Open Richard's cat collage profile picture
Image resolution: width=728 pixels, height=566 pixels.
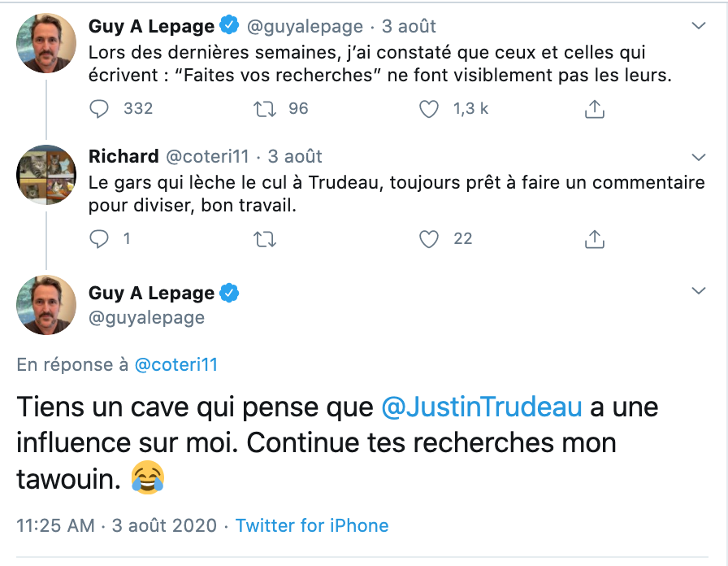[x=46, y=175]
